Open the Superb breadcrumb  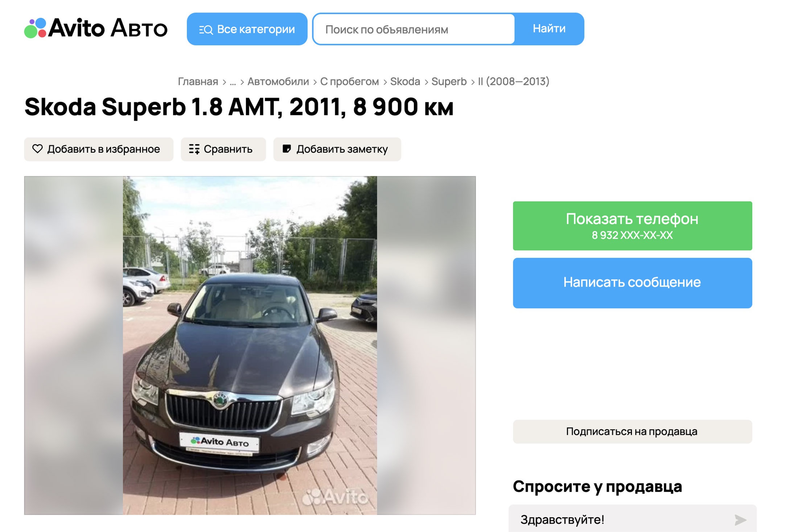pyautogui.click(x=449, y=82)
